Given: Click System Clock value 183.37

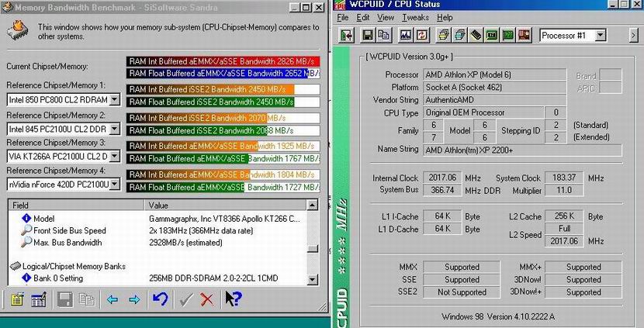Looking at the screenshot, I should point(564,178).
